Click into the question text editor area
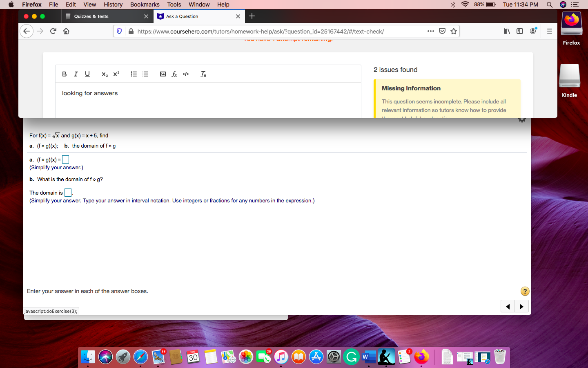This screenshot has height=368, width=588. [x=208, y=100]
